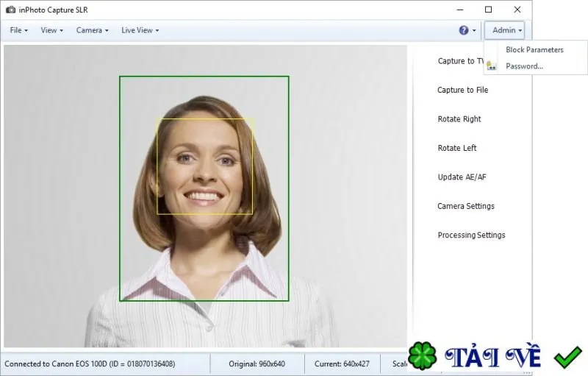The height and width of the screenshot is (376, 588).
Task: Click the Password key icon
Action: [491, 66]
